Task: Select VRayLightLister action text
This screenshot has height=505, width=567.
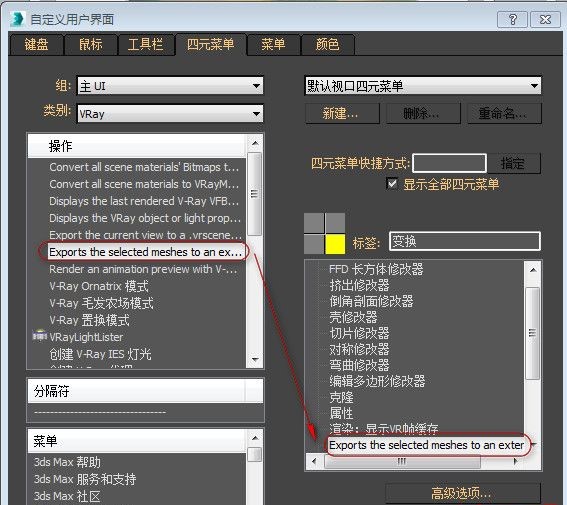Action: coord(86,337)
